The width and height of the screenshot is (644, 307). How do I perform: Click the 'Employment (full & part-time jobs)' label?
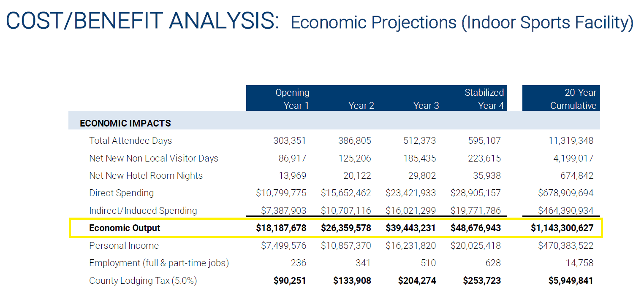[159, 263]
